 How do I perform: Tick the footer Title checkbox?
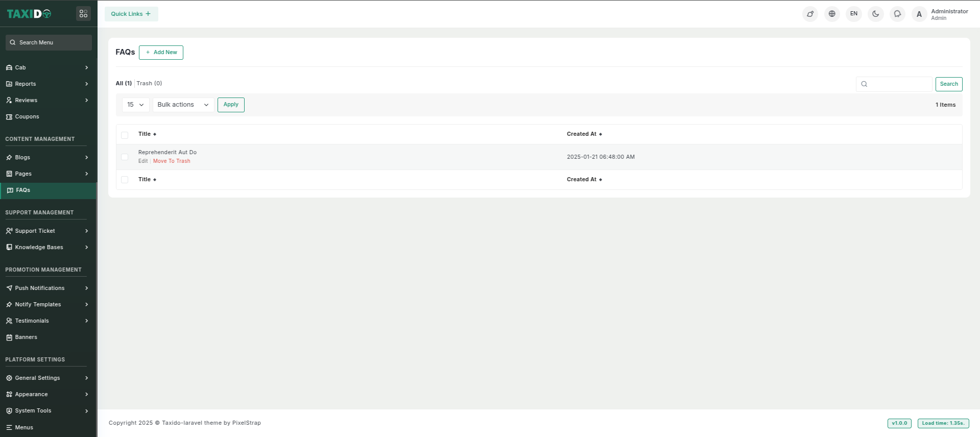(x=125, y=180)
